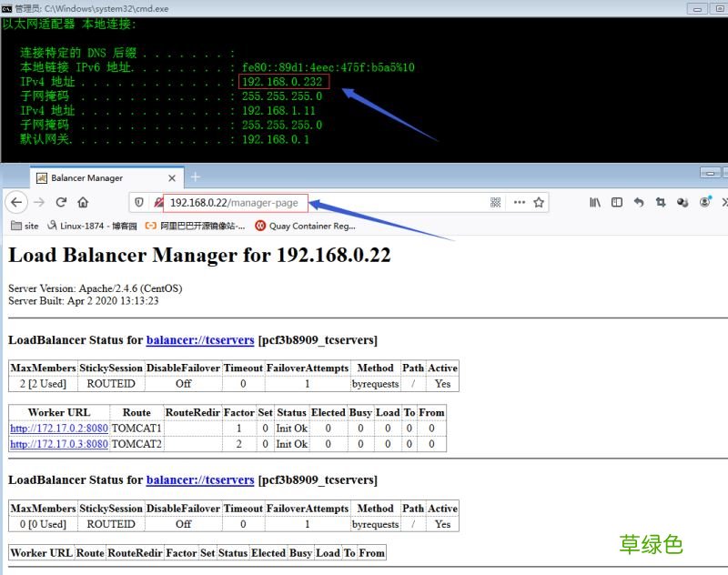The height and width of the screenshot is (575, 728).
Task: Click the '2 [2 Used]' MaxMembers cell
Action: 43,384
